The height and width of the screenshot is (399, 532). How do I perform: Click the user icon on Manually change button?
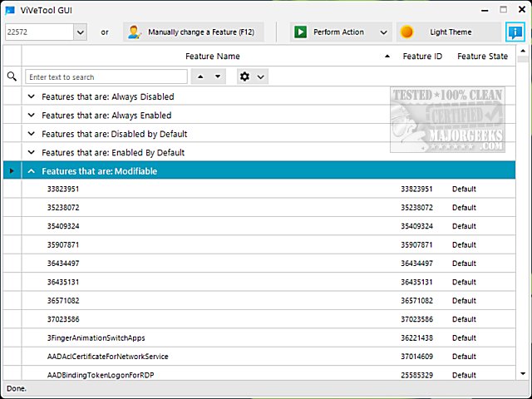pyautogui.click(x=134, y=32)
